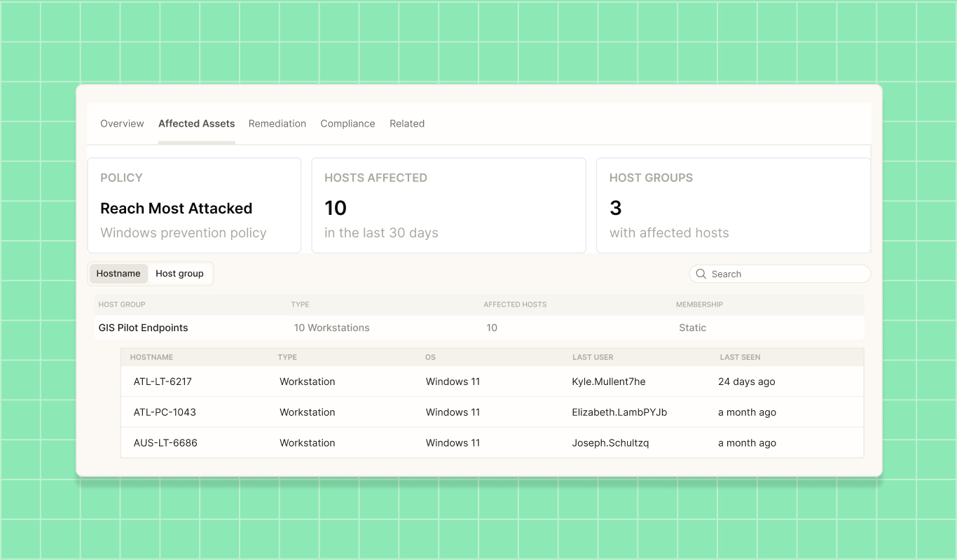The width and height of the screenshot is (957, 560).
Task: Sort by the Hostname column header
Action: pyautogui.click(x=151, y=357)
